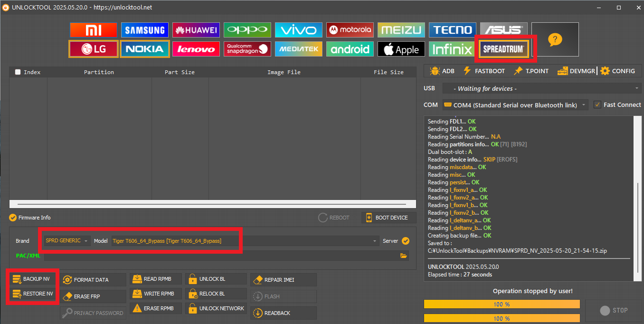Browse PAC/XML file with folder icon
This screenshot has width=644, height=324.
[x=404, y=256]
